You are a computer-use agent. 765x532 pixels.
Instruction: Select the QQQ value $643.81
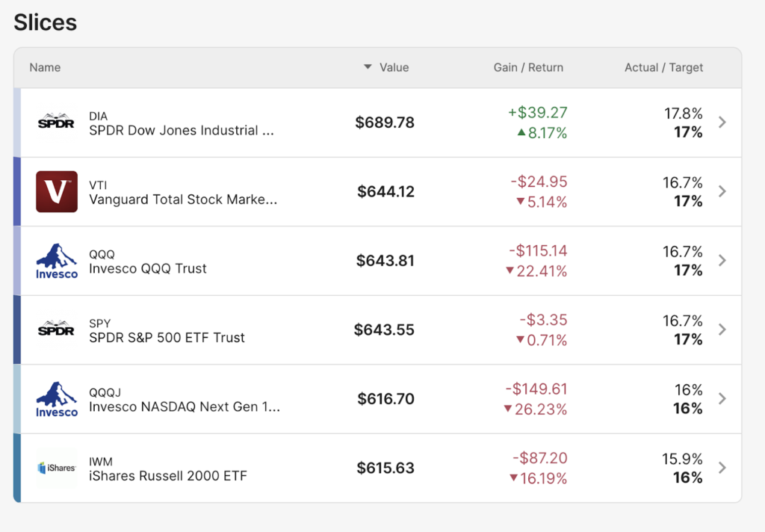tap(385, 261)
